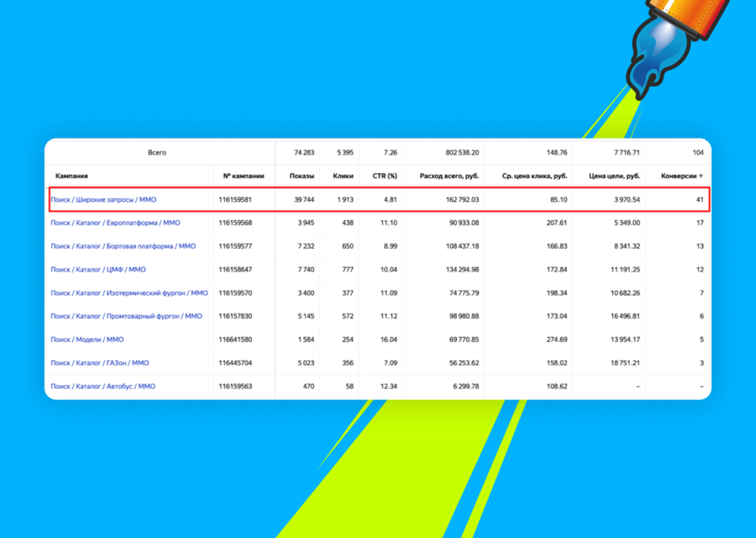
Task: Sort by Цена цели, руб. header
Action: click(x=614, y=177)
